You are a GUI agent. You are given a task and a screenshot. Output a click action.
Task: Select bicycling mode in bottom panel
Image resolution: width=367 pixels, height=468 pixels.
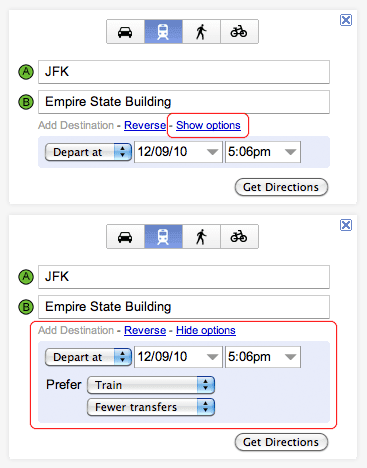pyautogui.click(x=239, y=237)
